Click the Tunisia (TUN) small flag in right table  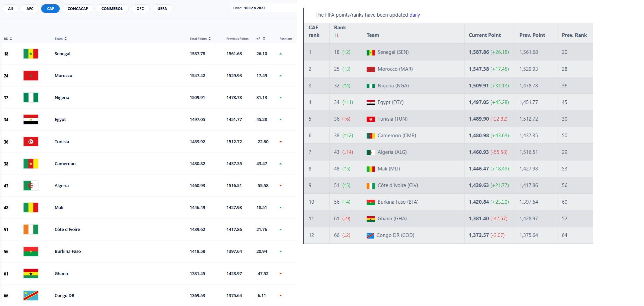(371, 119)
